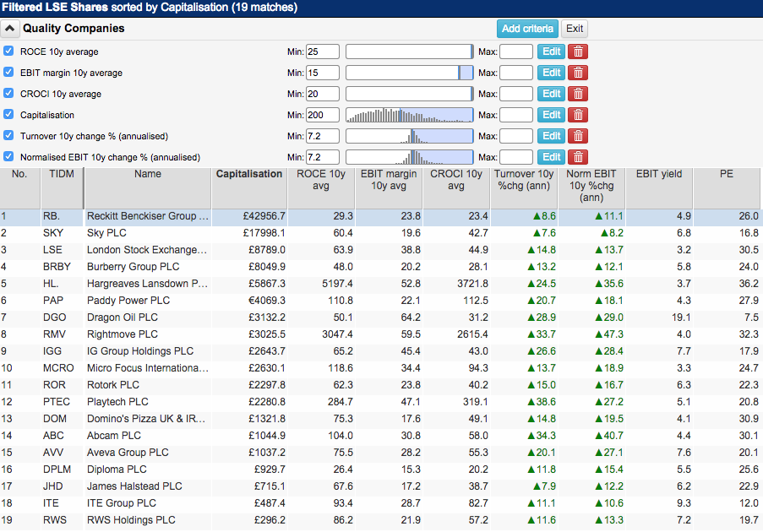Sort by the CROCI 10y avg column header
This screenshot has width=763, height=532.
coord(456,187)
